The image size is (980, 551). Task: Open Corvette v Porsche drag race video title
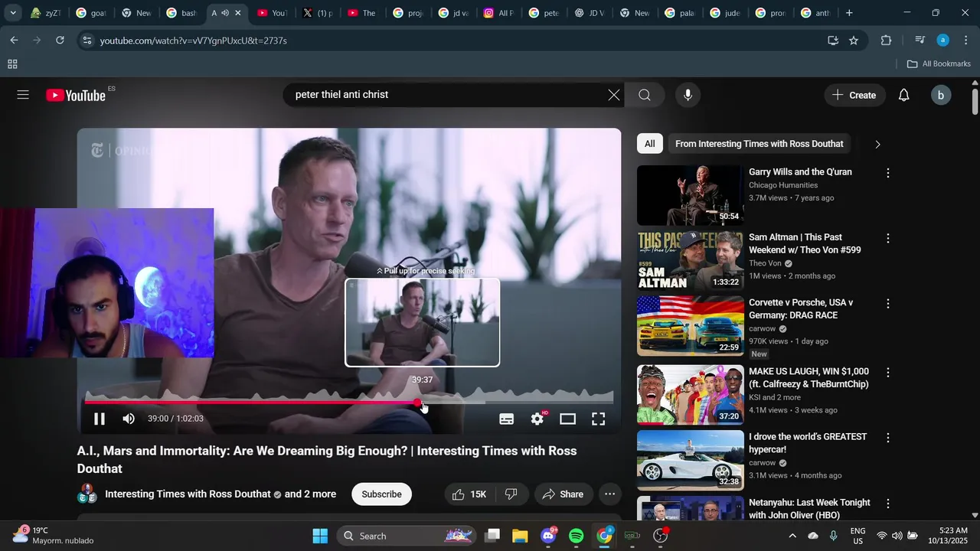point(801,309)
